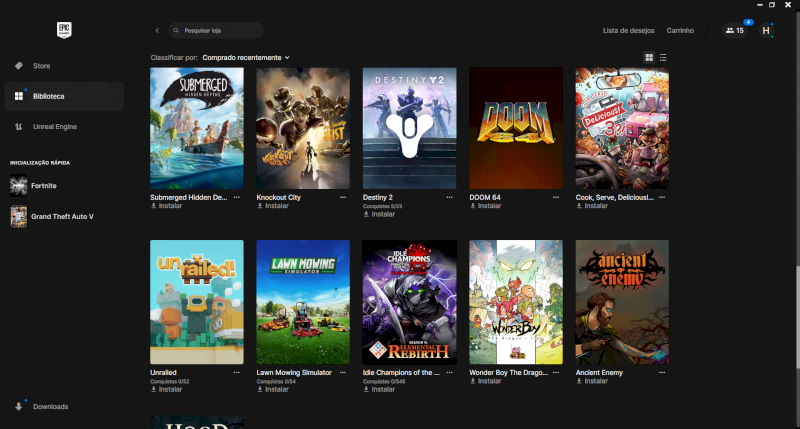This screenshot has height=429, width=800.
Task: Click the Grand Theft Auto V label
Action: coord(62,216)
